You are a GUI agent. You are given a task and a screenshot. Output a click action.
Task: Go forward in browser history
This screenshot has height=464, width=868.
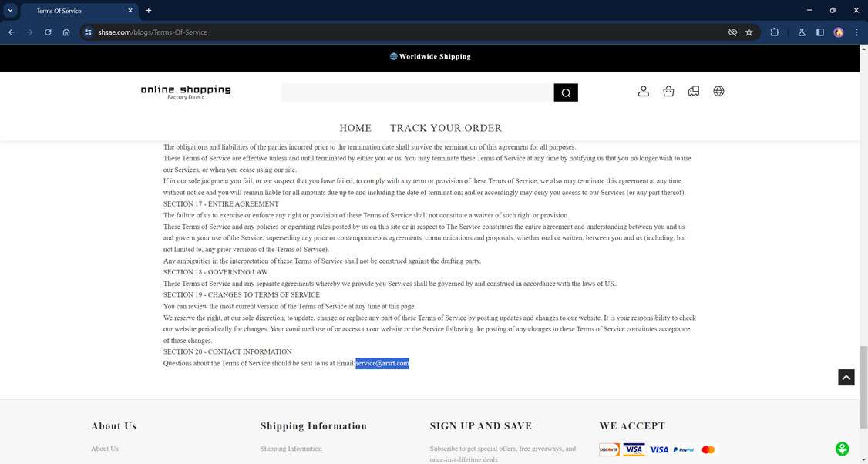tap(29, 32)
